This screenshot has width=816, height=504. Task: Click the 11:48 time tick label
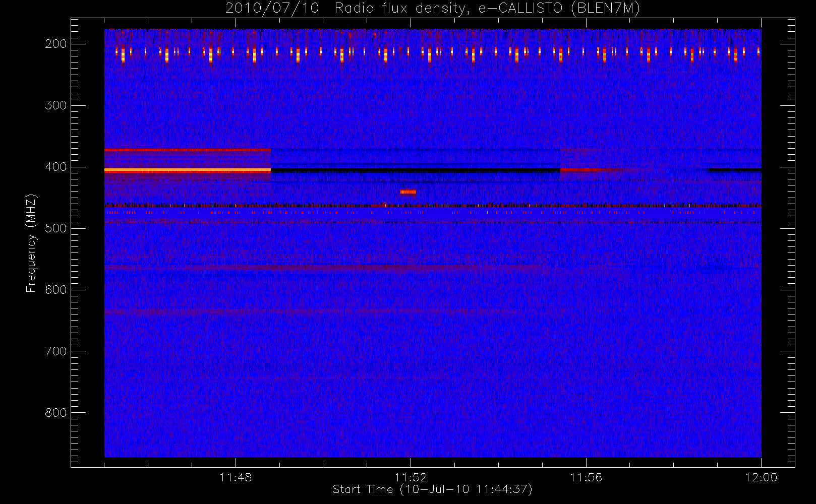pyautogui.click(x=236, y=477)
